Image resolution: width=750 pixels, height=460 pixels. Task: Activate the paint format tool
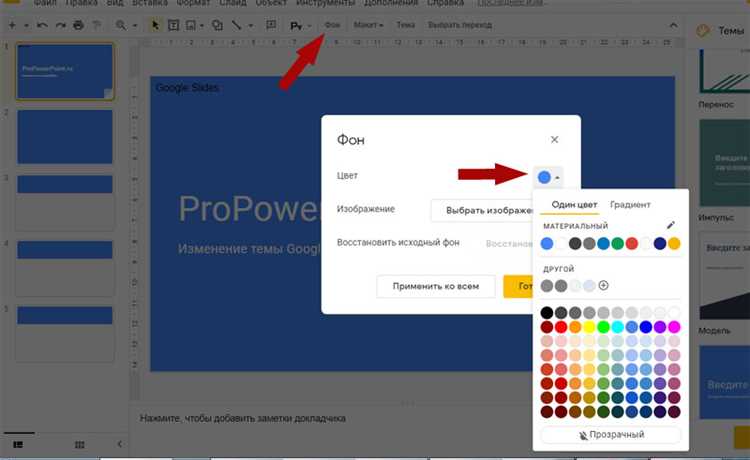[x=96, y=25]
